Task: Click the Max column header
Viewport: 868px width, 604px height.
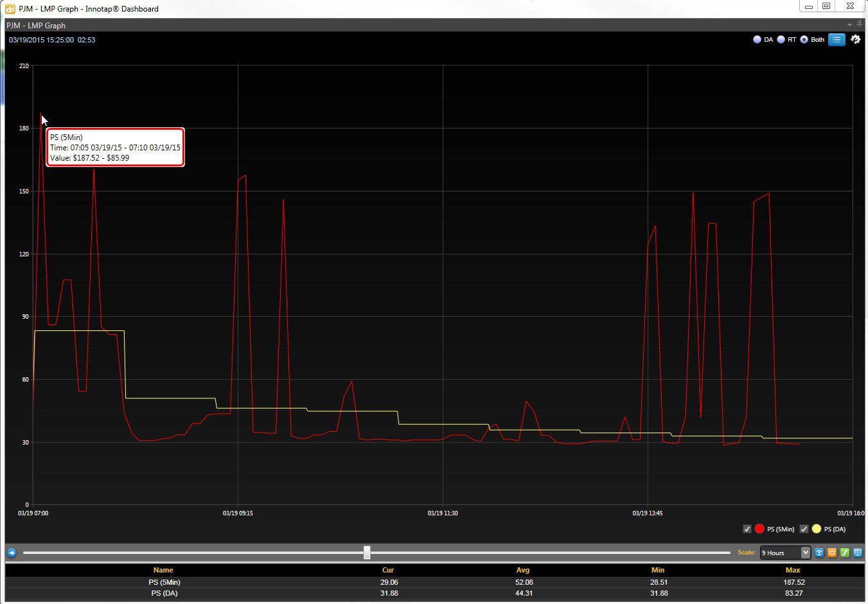Action: [x=793, y=570]
